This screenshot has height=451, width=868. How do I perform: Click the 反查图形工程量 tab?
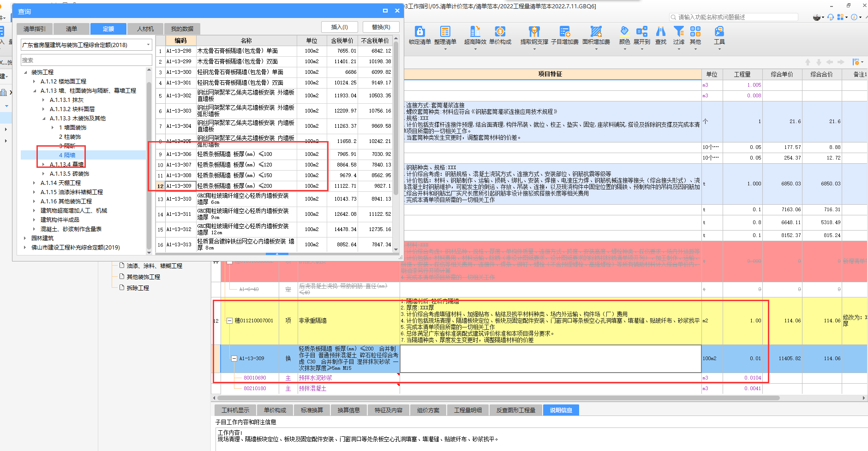tap(516, 410)
